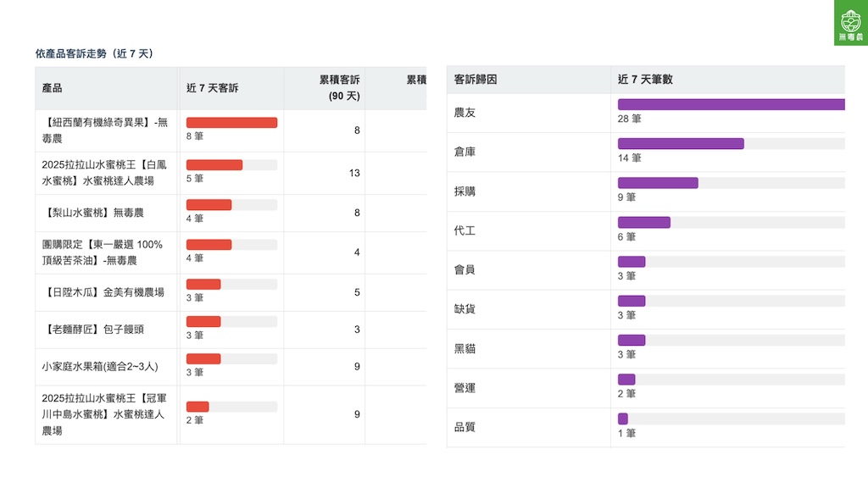Image resolution: width=868 pixels, height=488 pixels.
Task: Click the purple 2 筆 bar for 營運
Action: point(626,380)
